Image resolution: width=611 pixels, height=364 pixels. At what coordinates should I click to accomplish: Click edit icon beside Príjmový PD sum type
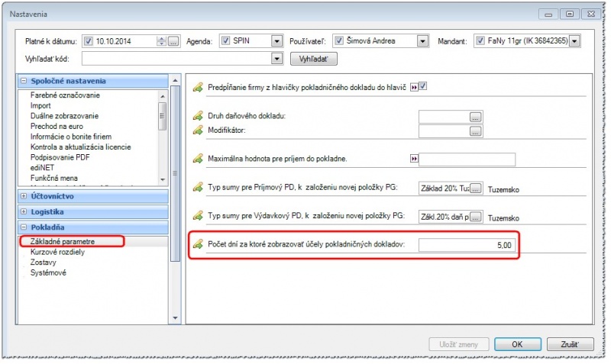point(198,187)
